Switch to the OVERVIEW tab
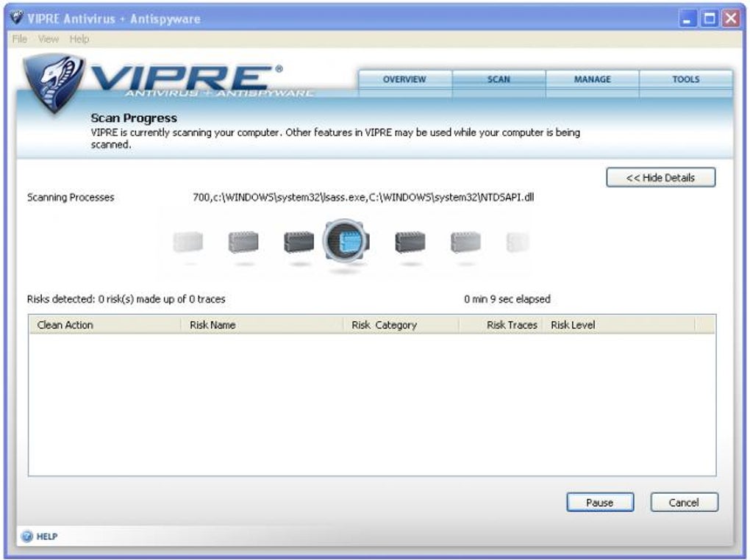The width and height of the screenshot is (750, 560). tap(404, 79)
